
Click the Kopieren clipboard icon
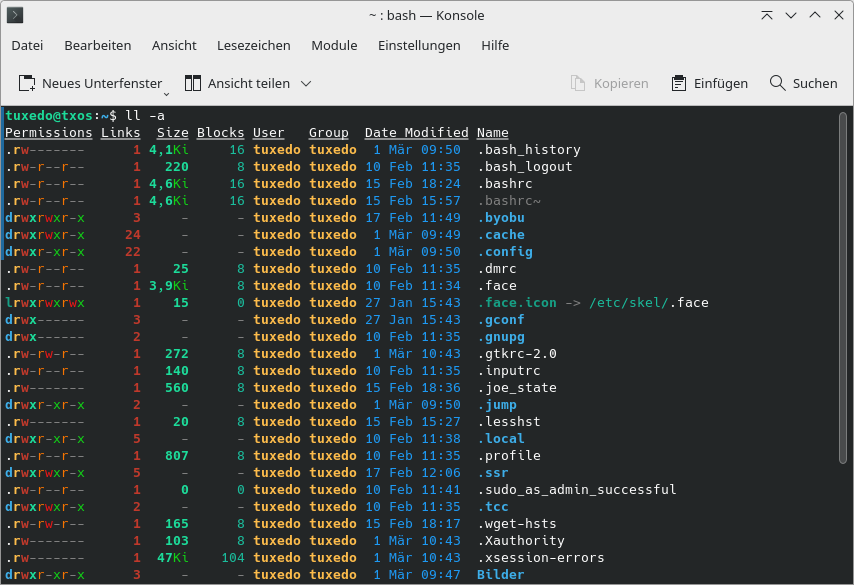pyautogui.click(x=578, y=83)
